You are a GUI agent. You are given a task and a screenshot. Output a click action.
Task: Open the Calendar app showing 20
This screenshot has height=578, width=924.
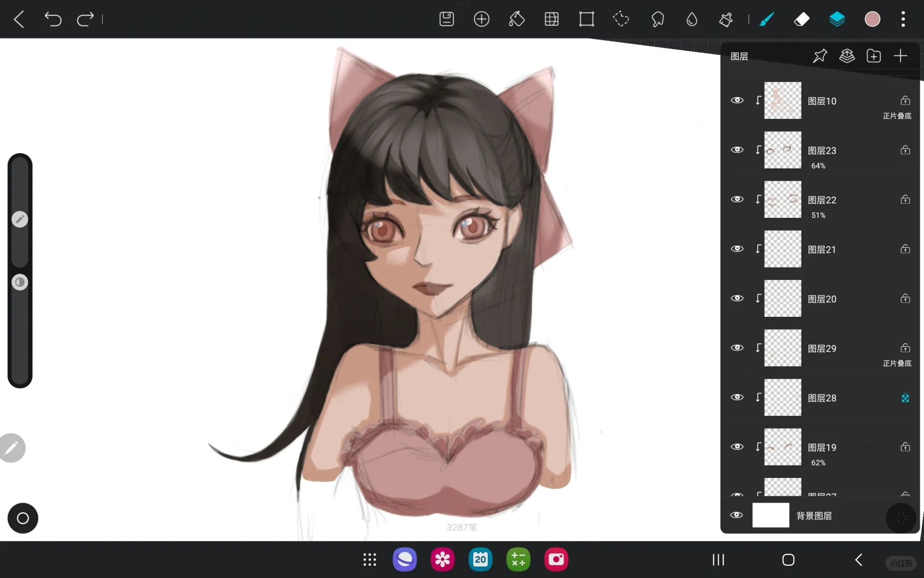click(480, 560)
